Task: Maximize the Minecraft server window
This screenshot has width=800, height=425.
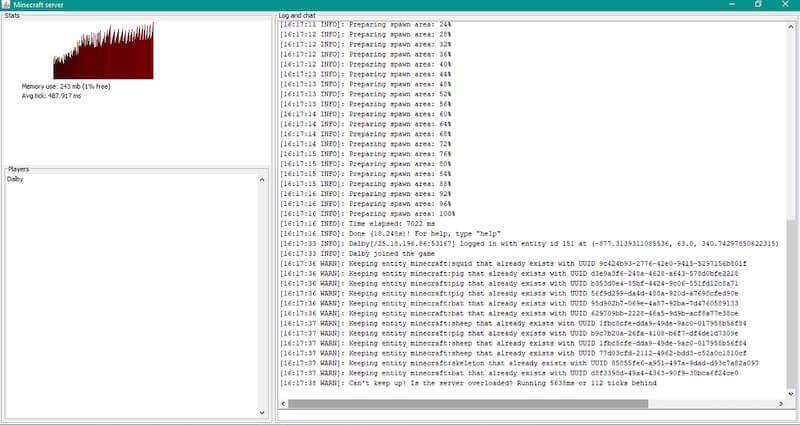Action: coord(758,4)
